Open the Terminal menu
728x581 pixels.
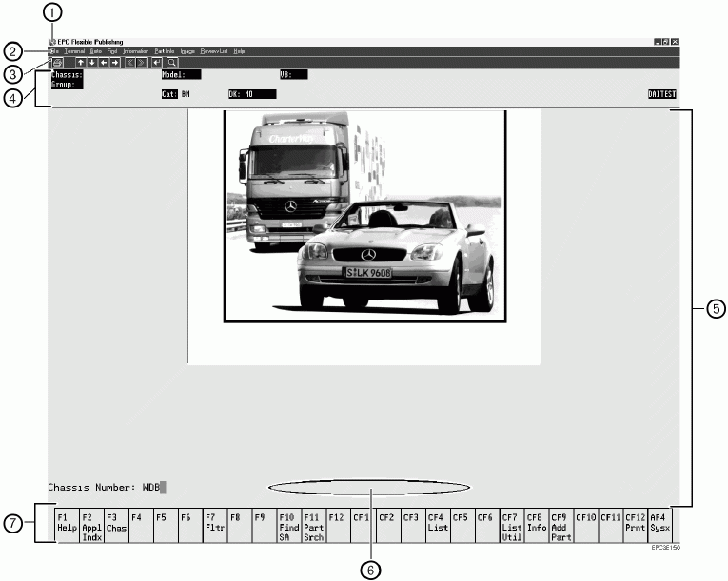click(x=74, y=51)
